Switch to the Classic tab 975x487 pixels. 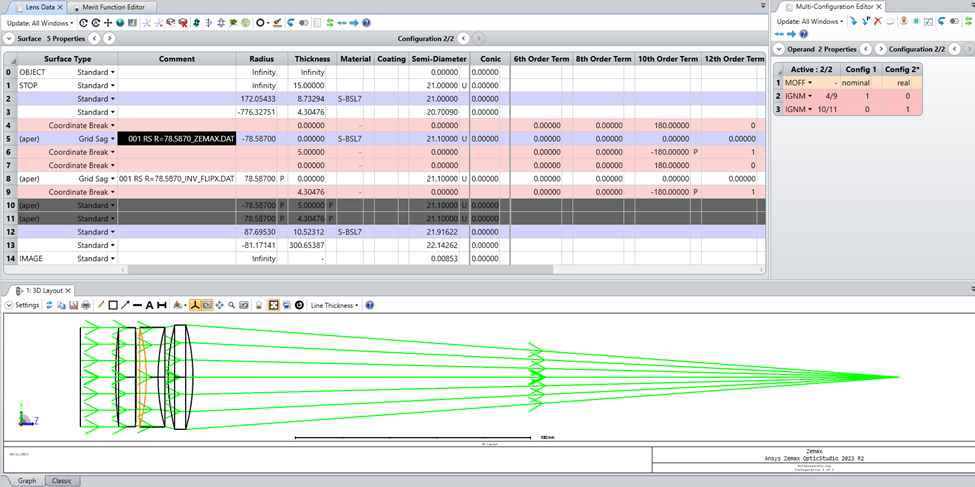tap(62, 481)
